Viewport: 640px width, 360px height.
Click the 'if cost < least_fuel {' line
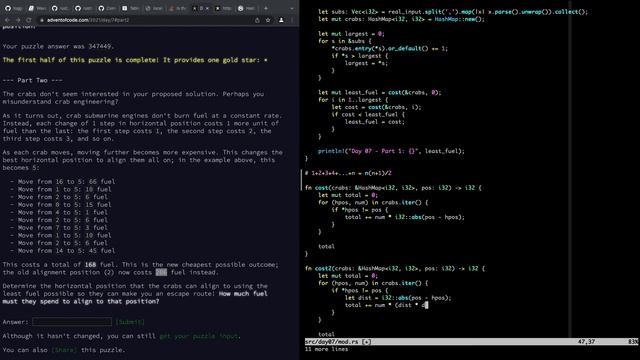(368, 115)
